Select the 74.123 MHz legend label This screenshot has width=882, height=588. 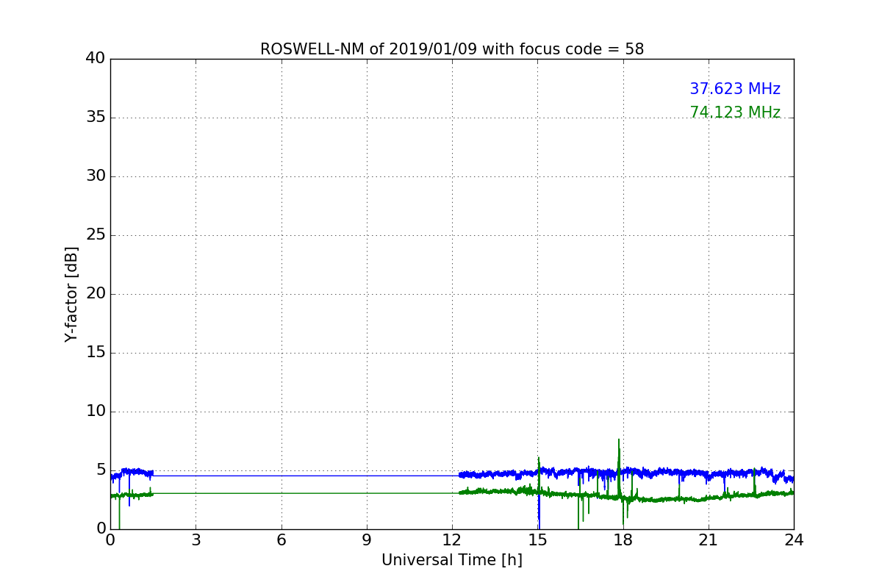tap(735, 112)
